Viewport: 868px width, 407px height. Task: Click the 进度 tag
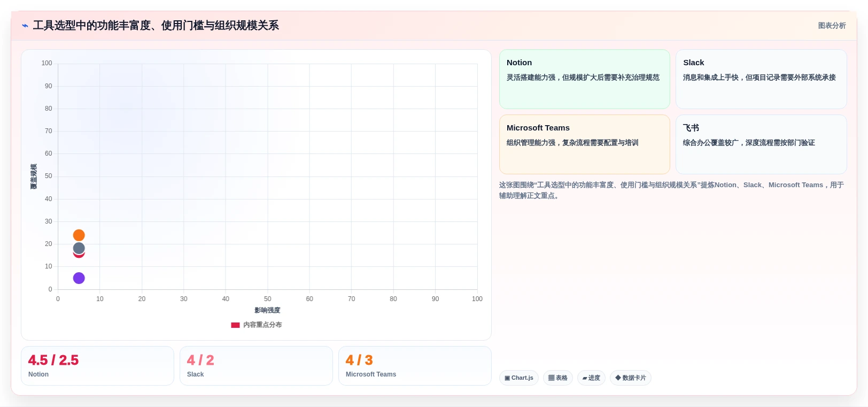coord(591,378)
